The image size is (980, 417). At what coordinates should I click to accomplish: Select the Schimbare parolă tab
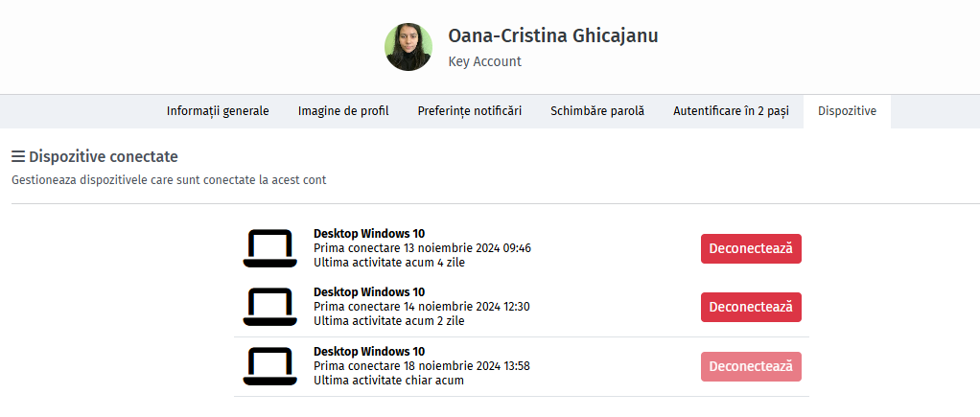pos(597,111)
